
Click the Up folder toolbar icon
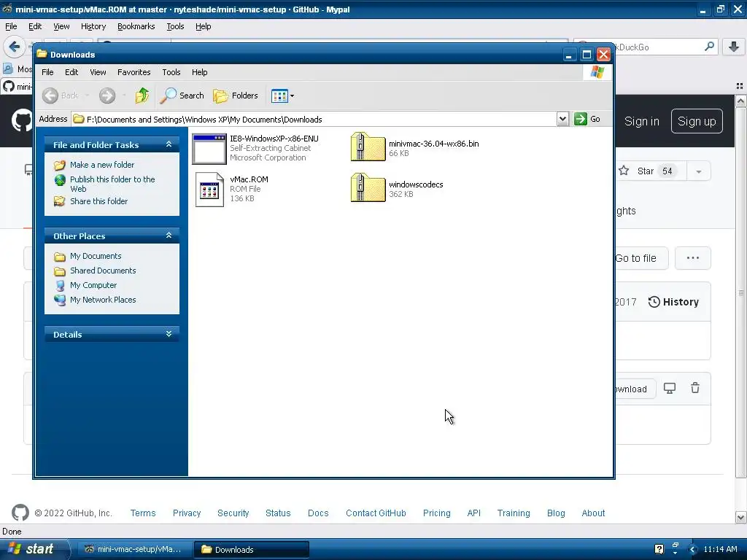coord(142,96)
